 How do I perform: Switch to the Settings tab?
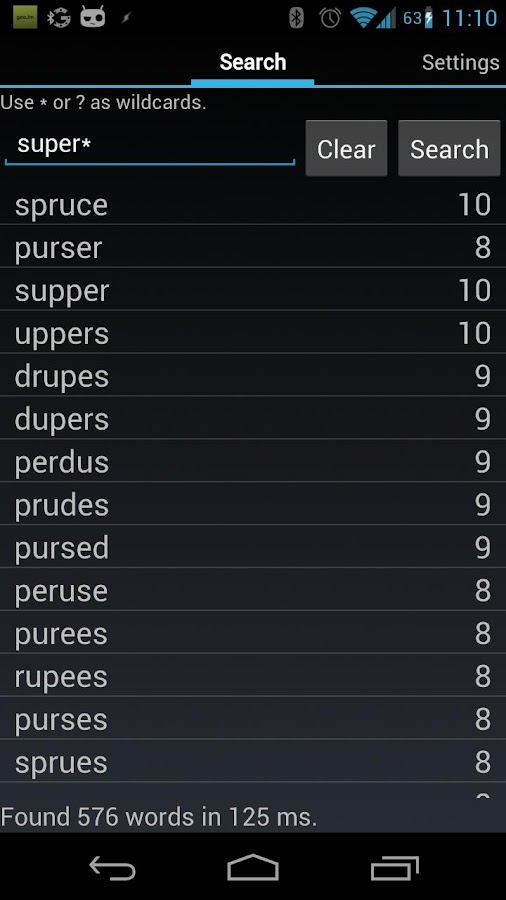(x=460, y=62)
